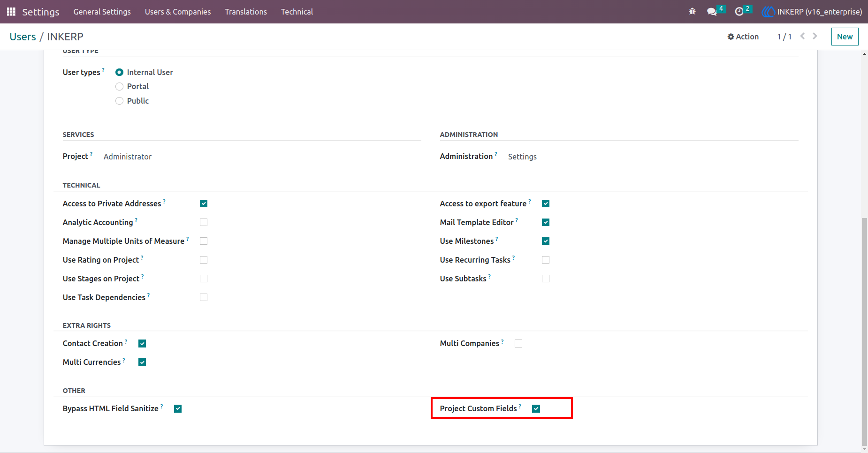Open the apps grid menu icon
The height and width of the screenshot is (453, 868).
(x=11, y=12)
